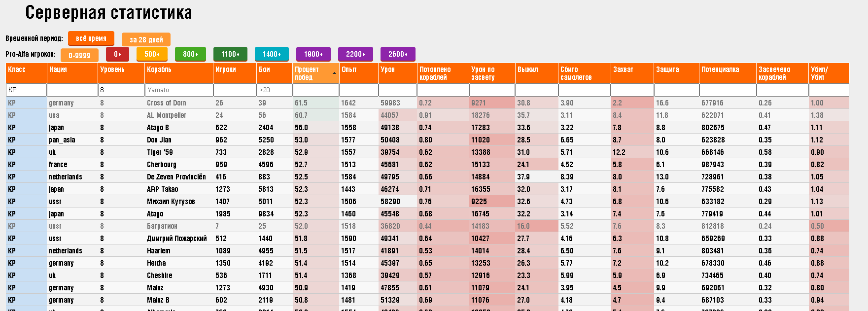The width and height of the screenshot is (868, 311).
Task: Sort by the Потенциалка column header
Action: point(728,73)
